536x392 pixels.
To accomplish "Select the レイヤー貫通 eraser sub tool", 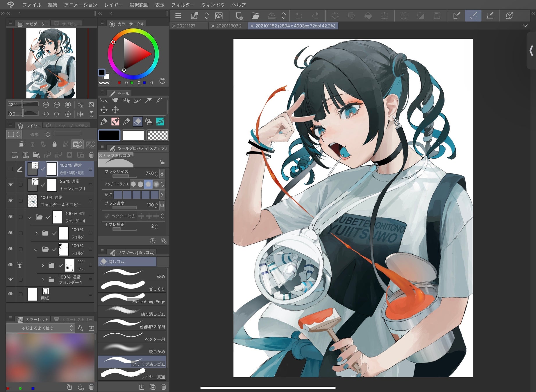I will (132, 374).
